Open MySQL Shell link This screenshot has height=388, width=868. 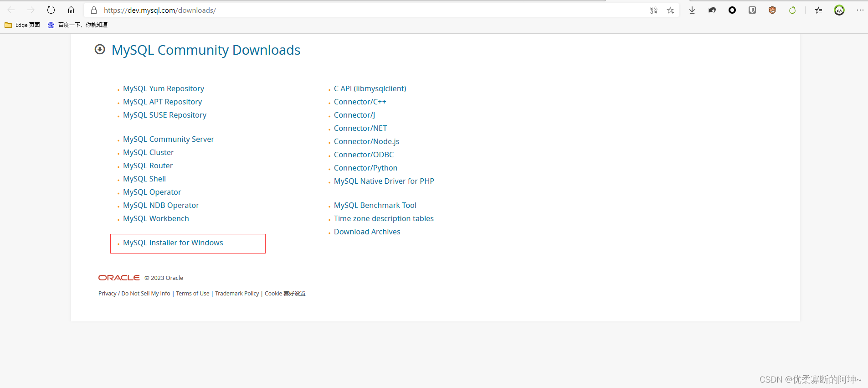[x=144, y=179]
